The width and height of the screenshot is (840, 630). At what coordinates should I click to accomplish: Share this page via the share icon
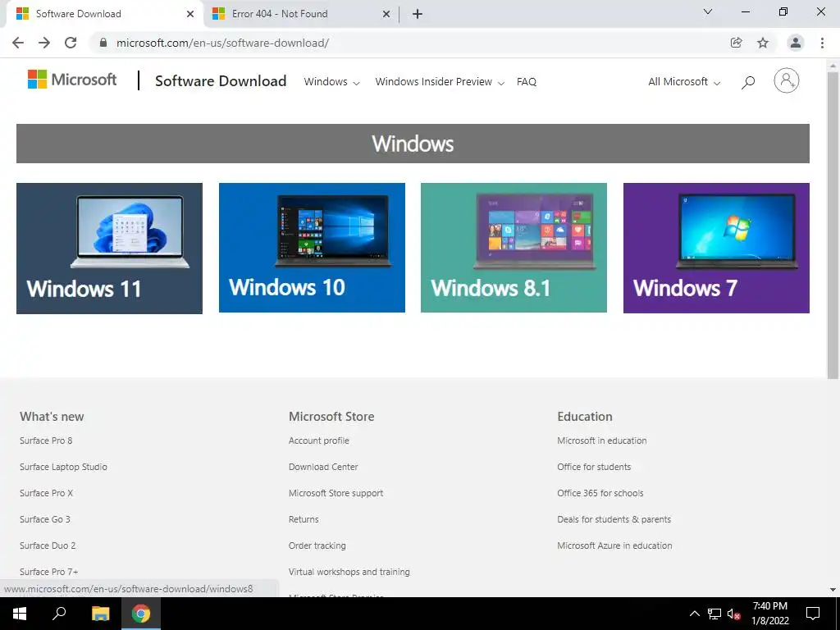pos(736,43)
